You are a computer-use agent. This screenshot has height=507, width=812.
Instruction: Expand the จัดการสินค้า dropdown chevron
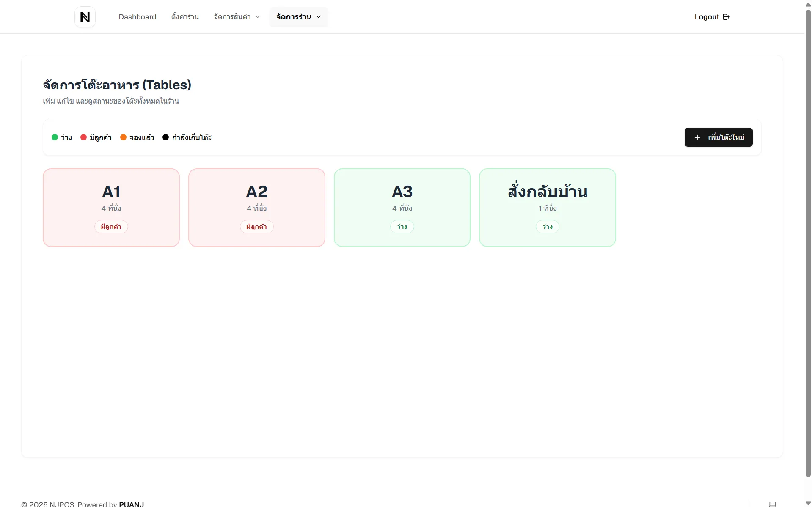(258, 17)
